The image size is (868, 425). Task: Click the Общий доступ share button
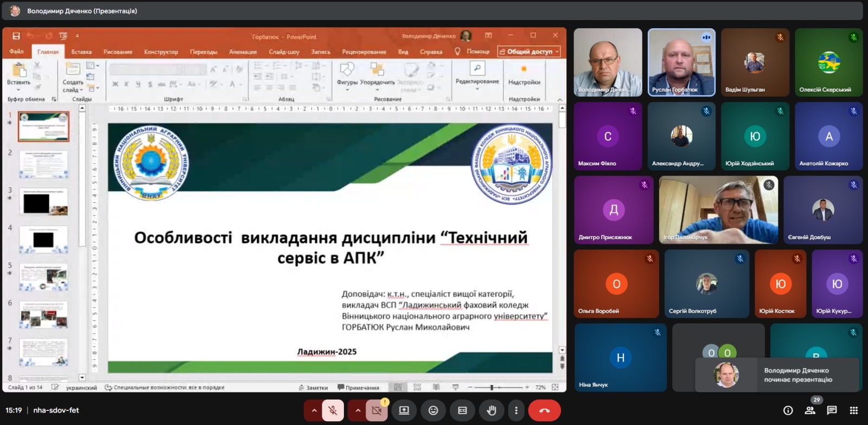[529, 51]
